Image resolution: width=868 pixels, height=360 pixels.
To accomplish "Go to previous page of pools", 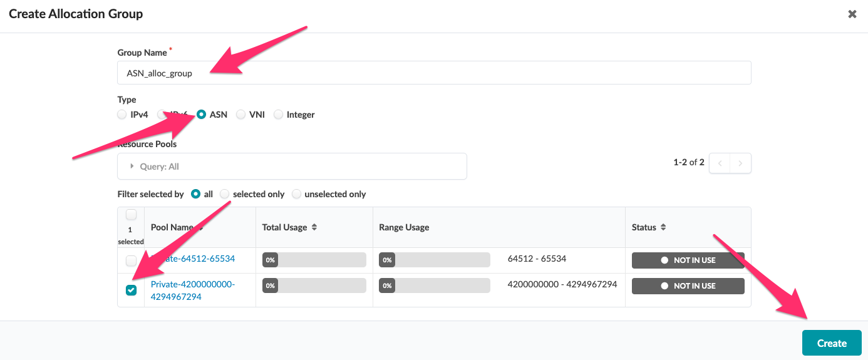I will pos(720,163).
